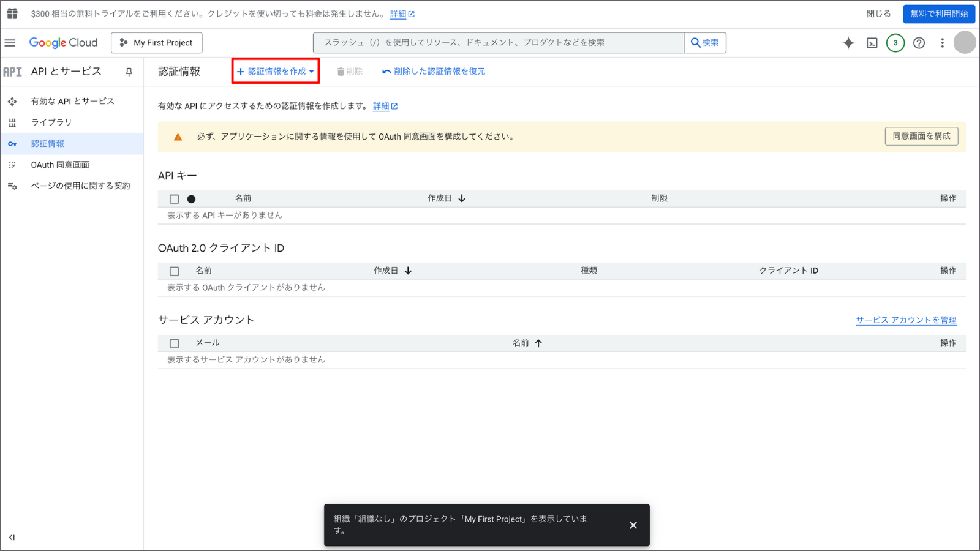
Task: Select all サービス アカウント checkbox
Action: point(174,343)
